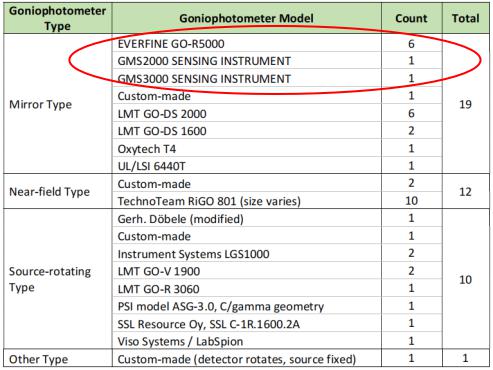Click the GMS2000 SENSING INSTRUMENT cell
493x370 pixels.
(x=247, y=61)
